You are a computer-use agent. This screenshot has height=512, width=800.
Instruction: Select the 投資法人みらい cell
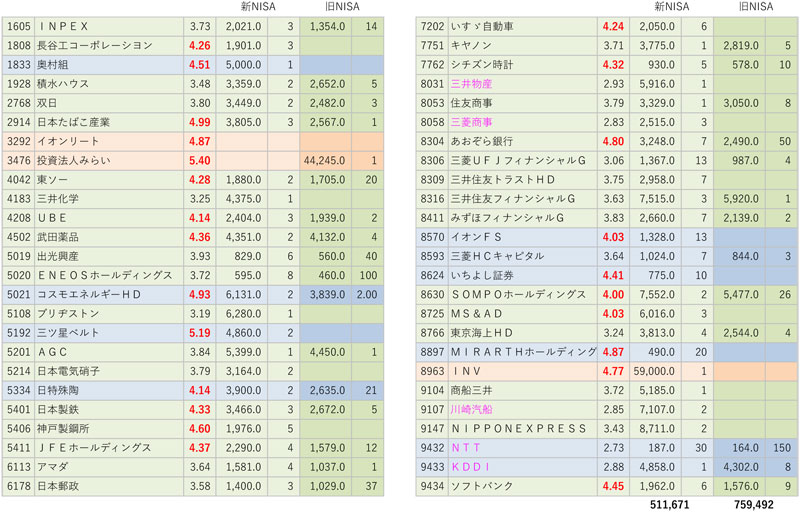point(109,161)
